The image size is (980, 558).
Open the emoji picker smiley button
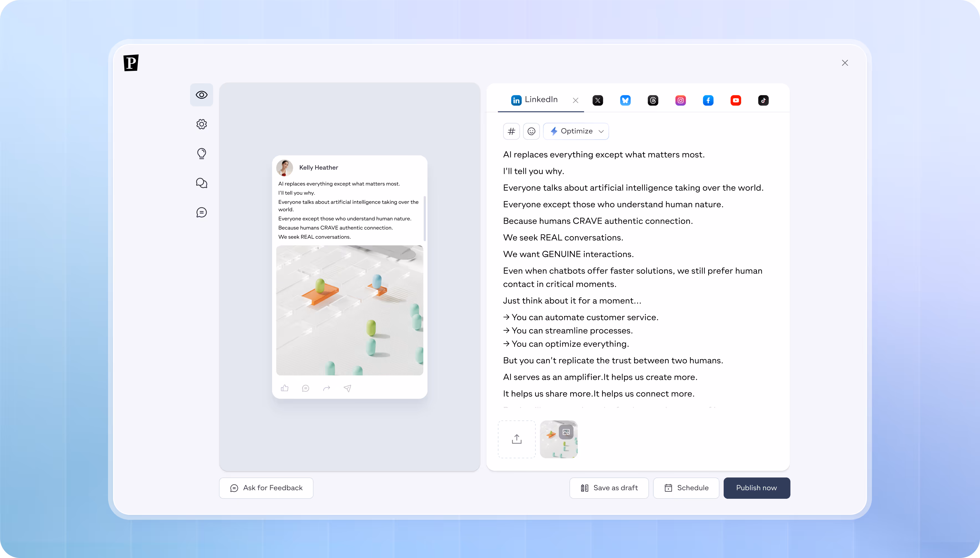pyautogui.click(x=531, y=131)
